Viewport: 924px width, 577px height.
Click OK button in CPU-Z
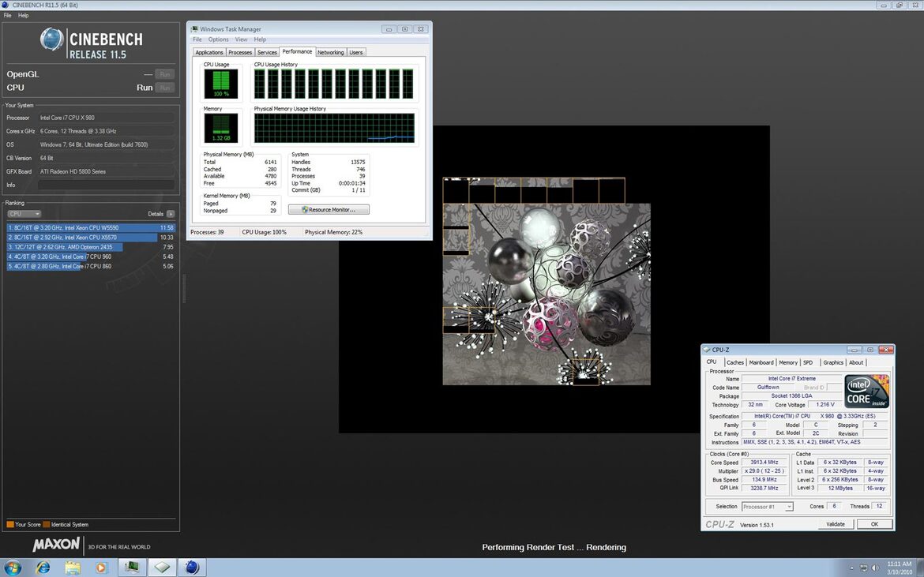874,524
